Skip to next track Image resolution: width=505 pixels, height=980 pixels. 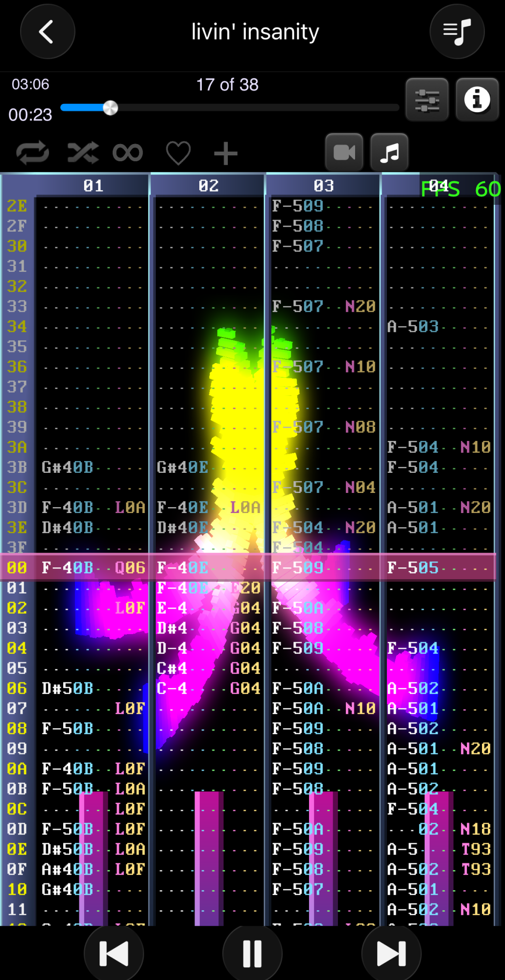coord(391,954)
